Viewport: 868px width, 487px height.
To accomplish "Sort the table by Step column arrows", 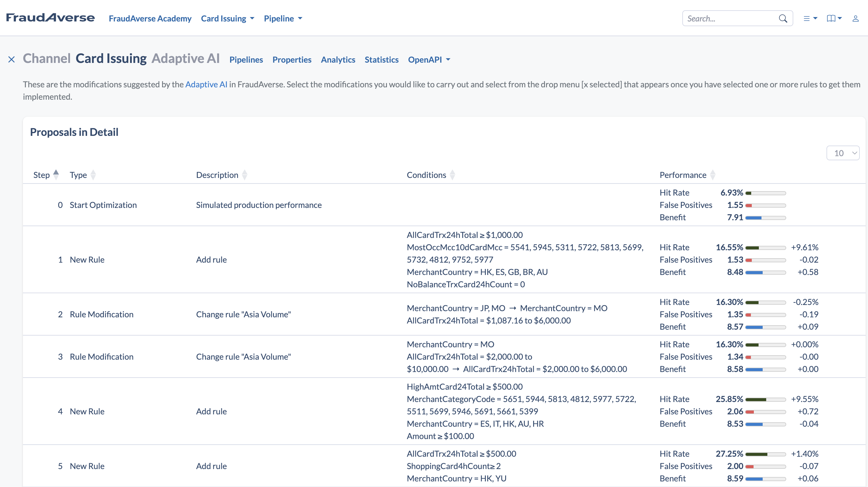I will (56, 175).
